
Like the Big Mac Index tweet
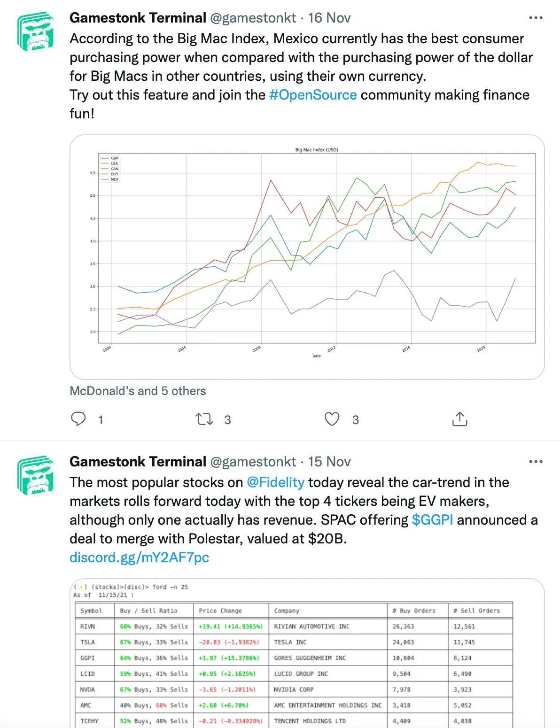(x=332, y=419)
